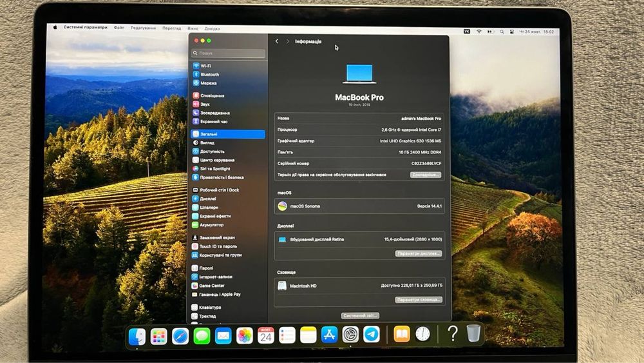Click the UK input source indicator
The image size is (644, 363).
[x=467, y=31]
